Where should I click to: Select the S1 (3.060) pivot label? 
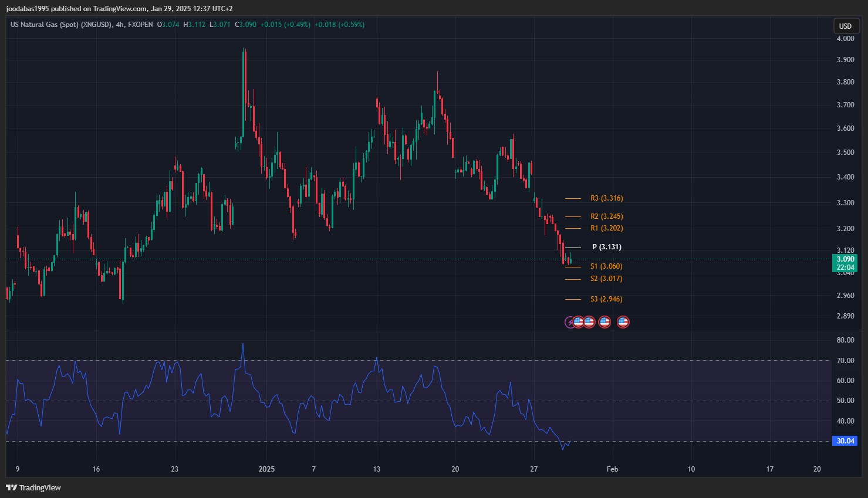(x=606, y=266)
